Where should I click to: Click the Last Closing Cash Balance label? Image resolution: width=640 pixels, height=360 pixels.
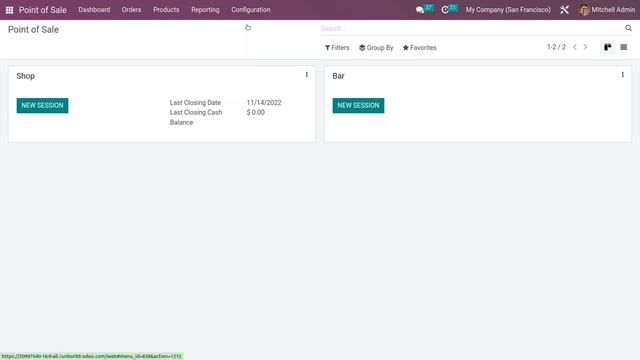(196, 118)
